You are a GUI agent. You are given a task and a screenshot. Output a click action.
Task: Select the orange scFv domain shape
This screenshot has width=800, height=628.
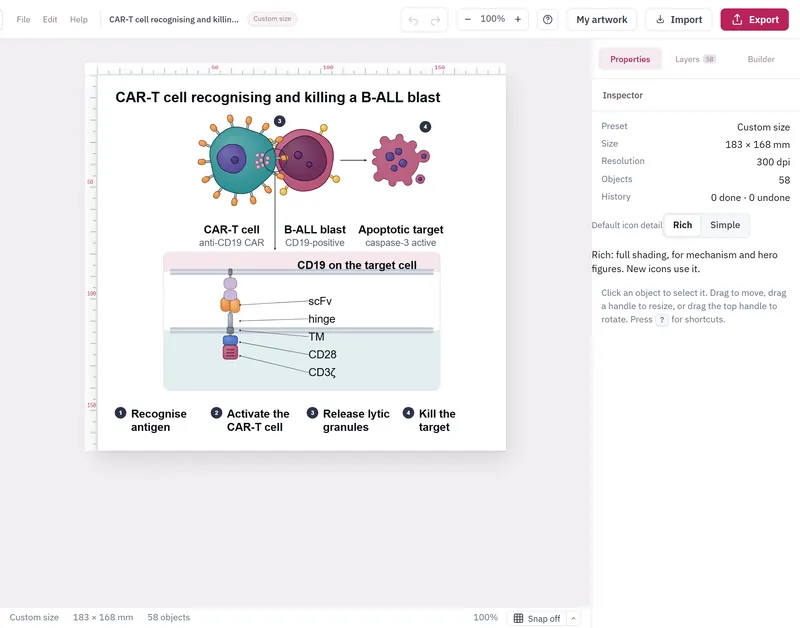pyautogui.click(x=230, y=306)
